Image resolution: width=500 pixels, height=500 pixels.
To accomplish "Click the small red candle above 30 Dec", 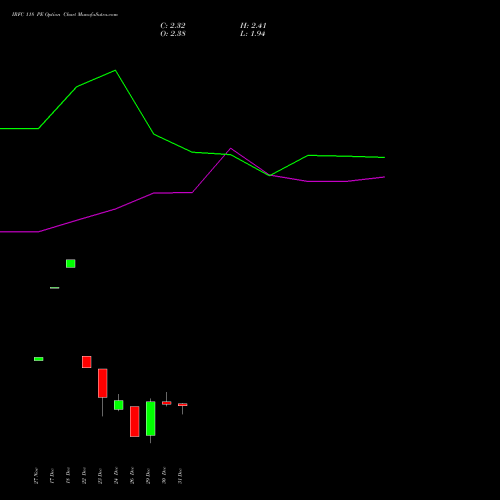I will tap(167, 403).
